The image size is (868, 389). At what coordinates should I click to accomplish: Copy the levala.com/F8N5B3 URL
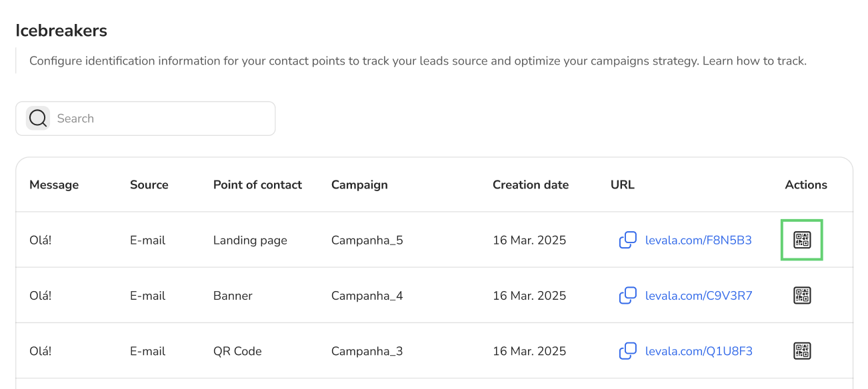[x=627, y=240]
